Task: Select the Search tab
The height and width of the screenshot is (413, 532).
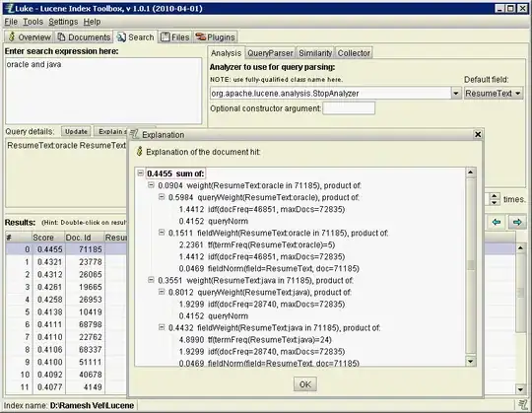Action: [135, 37]
